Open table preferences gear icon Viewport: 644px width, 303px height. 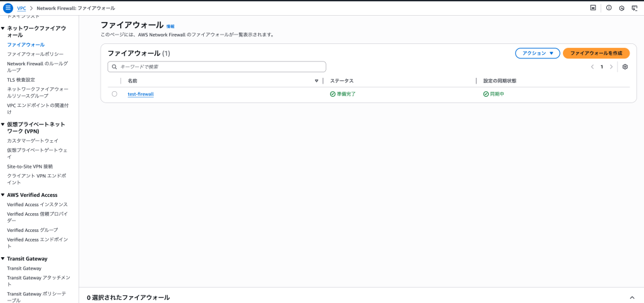point(625,67)
